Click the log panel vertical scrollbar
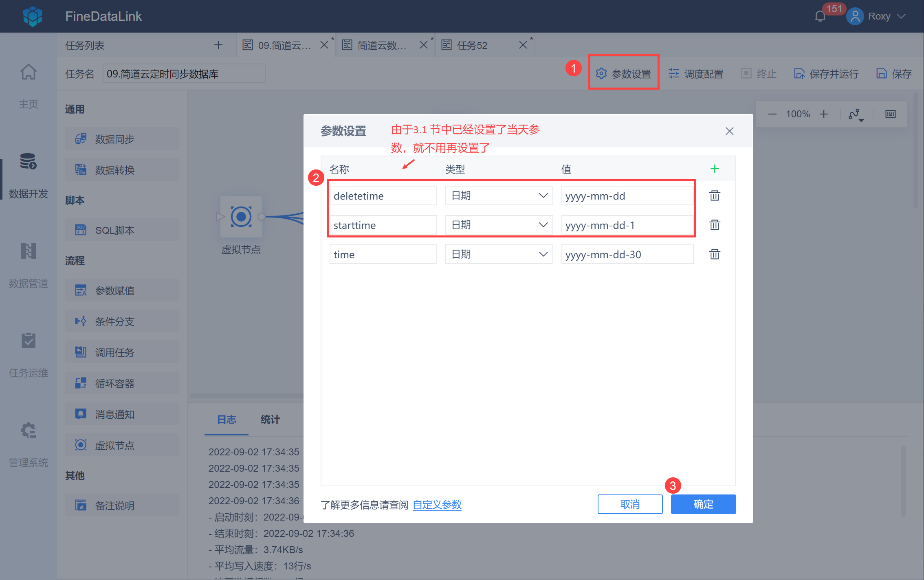The height and width of the screenshot is (580, 924). click(904, 481)
